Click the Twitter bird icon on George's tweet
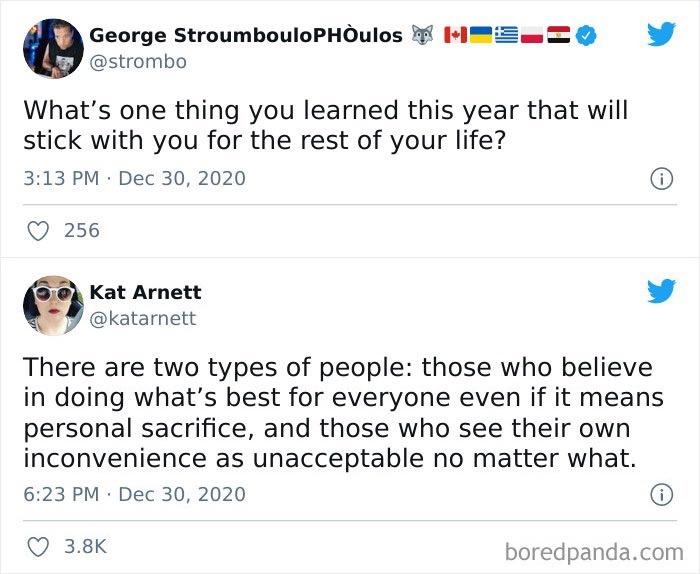 661,35
